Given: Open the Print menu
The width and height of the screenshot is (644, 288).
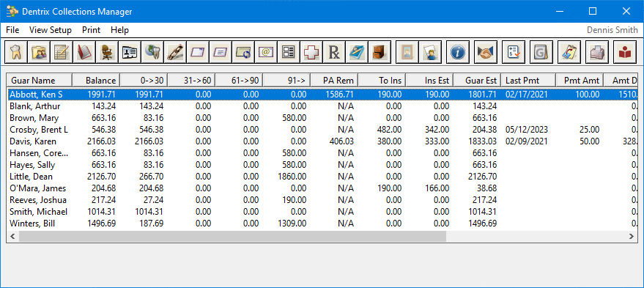Looking at the screenshot, I should pos(91,30).
